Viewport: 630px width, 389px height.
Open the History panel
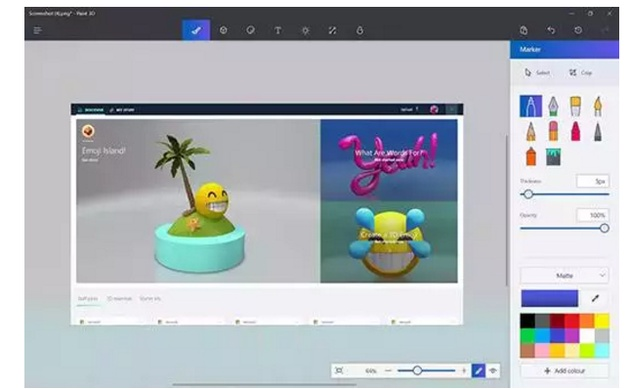(578, 30)
